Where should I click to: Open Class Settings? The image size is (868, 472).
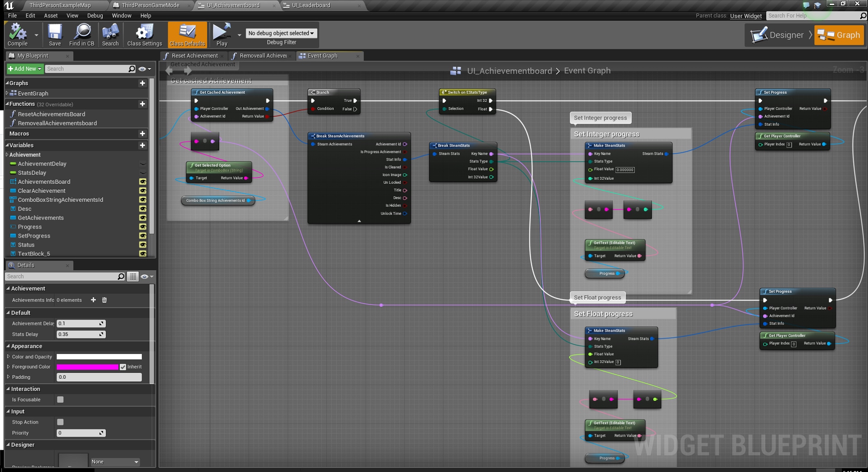(x=144, y=34)
